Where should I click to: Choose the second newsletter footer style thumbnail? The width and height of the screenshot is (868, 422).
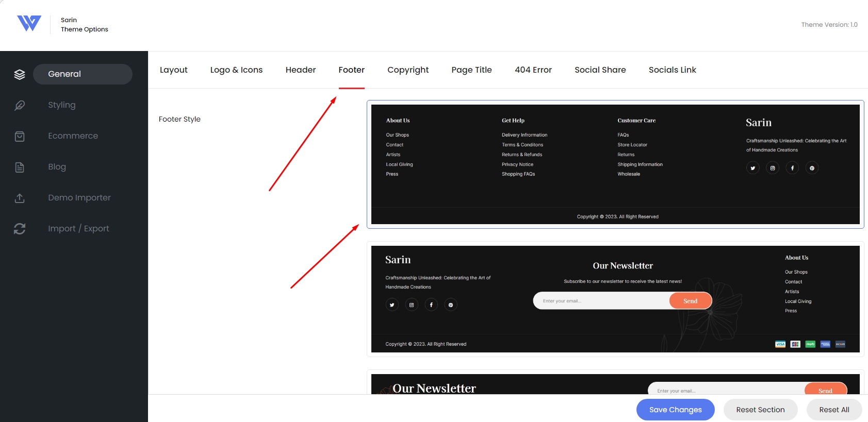[615, 299]
